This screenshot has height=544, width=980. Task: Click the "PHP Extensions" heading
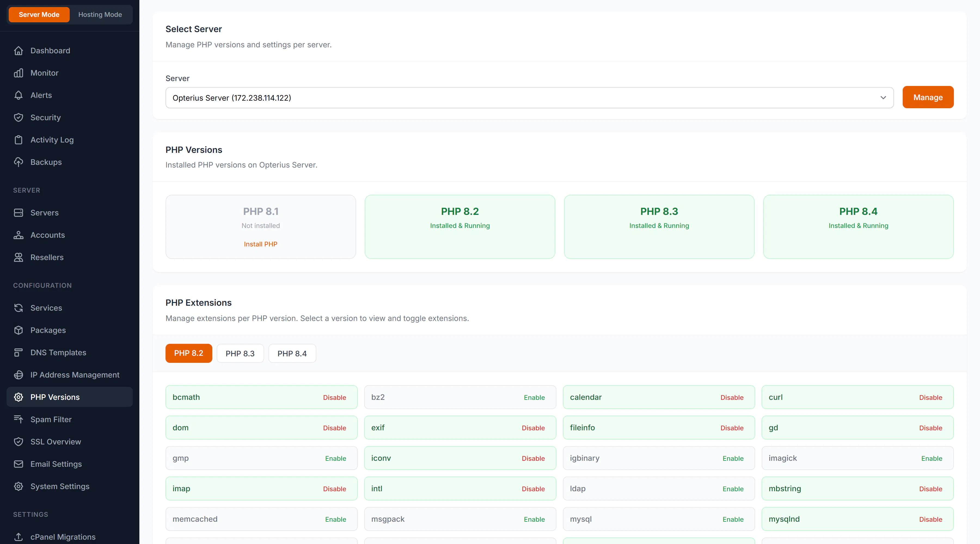coord(199,303)
